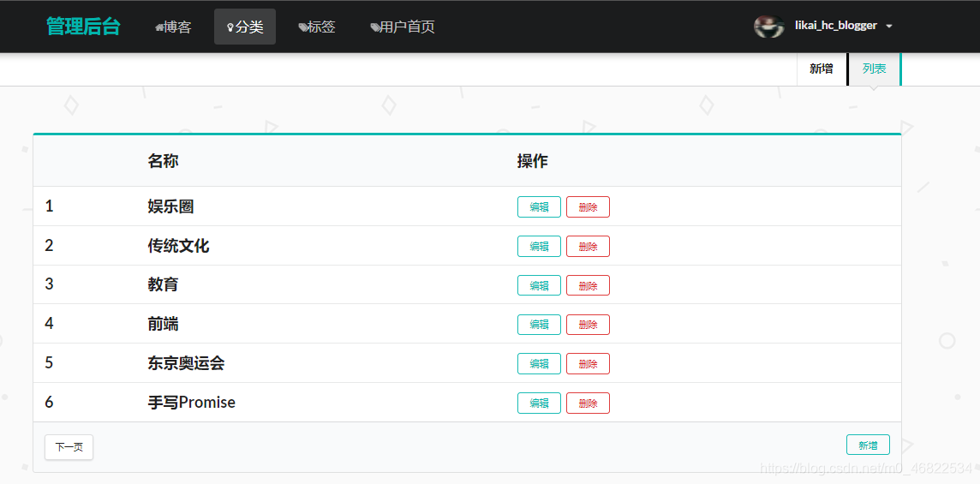Go to the 标签 menu item
Viewport: 980px width, 484px height.
point(317,27)
